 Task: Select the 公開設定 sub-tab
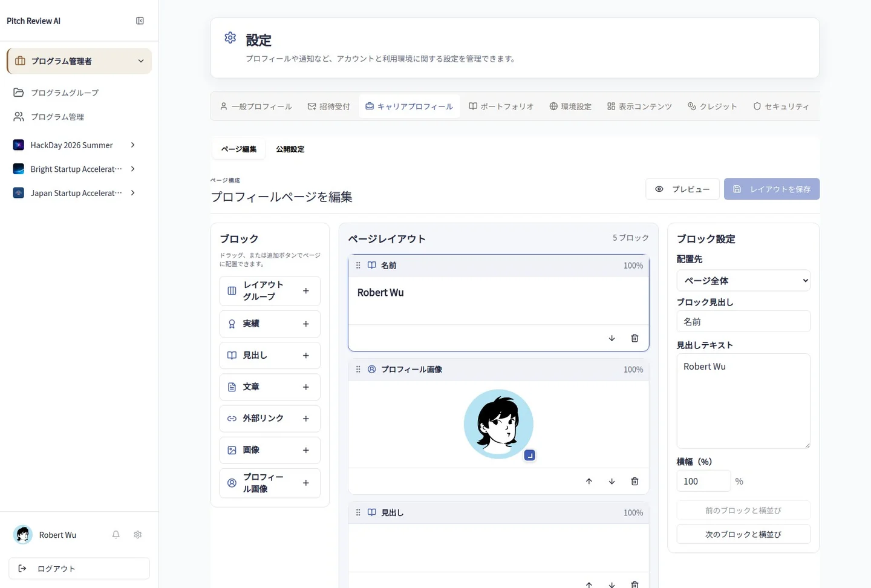tap(290, 149)
